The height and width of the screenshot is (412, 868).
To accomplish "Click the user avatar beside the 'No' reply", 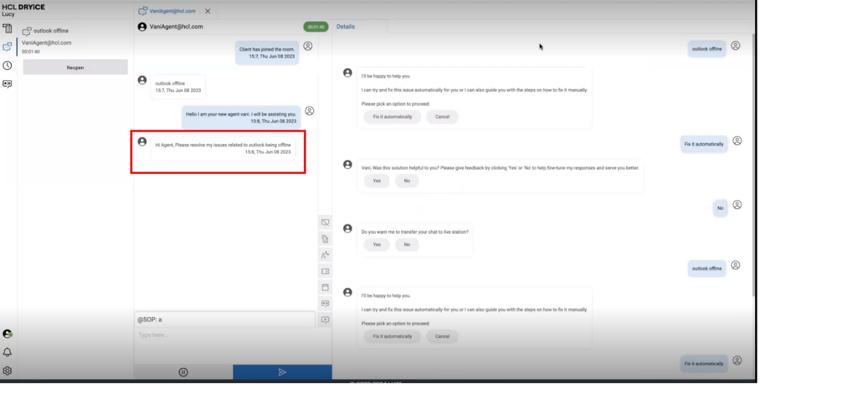I will click(737, 205).
